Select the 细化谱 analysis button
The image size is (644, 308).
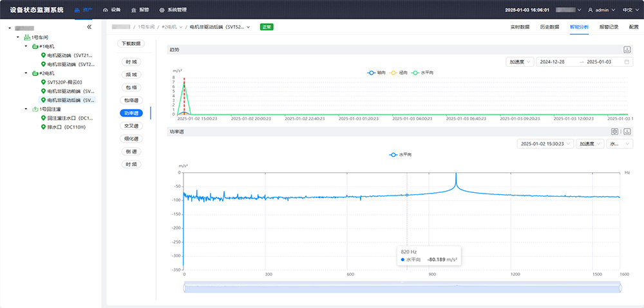(131, 139)
